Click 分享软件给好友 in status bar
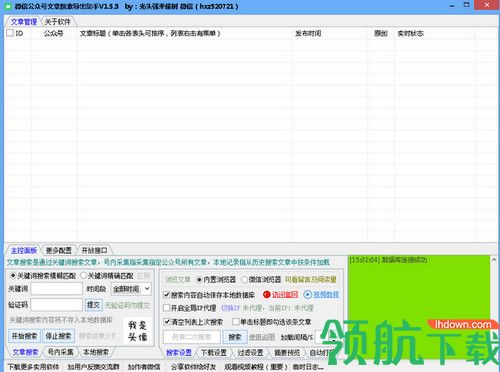Image resolution: width=500 pixels, height=372 pixels. (x=193, y=367)
